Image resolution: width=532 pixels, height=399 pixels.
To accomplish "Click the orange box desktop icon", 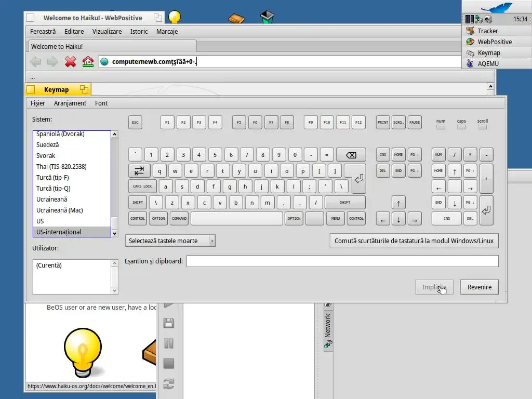I will [236, 18].
